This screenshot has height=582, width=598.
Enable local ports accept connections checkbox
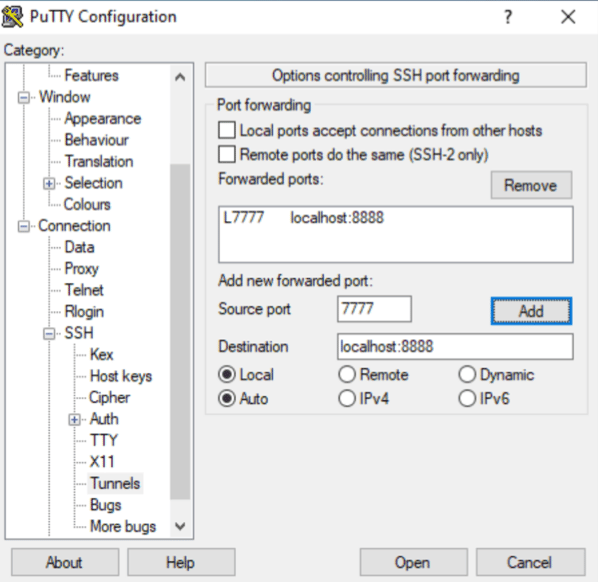click(x=227, y=130)
